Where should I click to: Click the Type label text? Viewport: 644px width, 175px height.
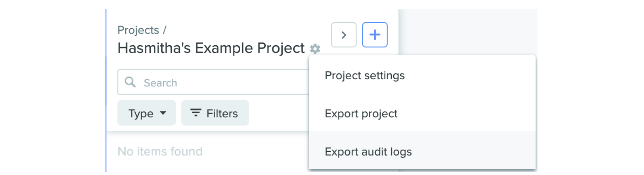[141, 113]
